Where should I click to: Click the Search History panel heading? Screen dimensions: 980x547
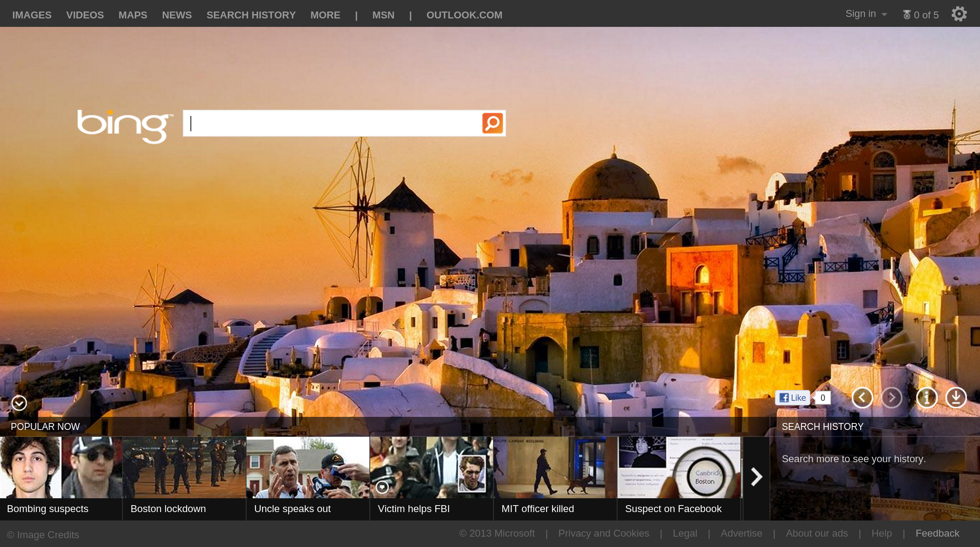(823, 427)
